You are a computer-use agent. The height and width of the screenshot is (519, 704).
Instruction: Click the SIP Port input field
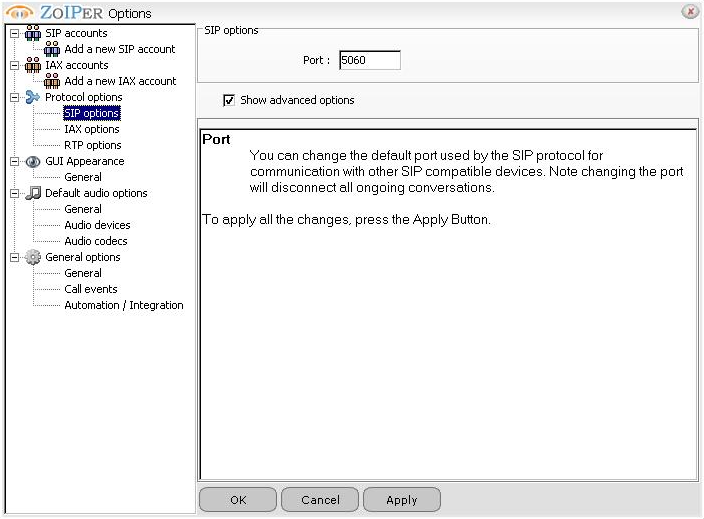pos(369,60)
